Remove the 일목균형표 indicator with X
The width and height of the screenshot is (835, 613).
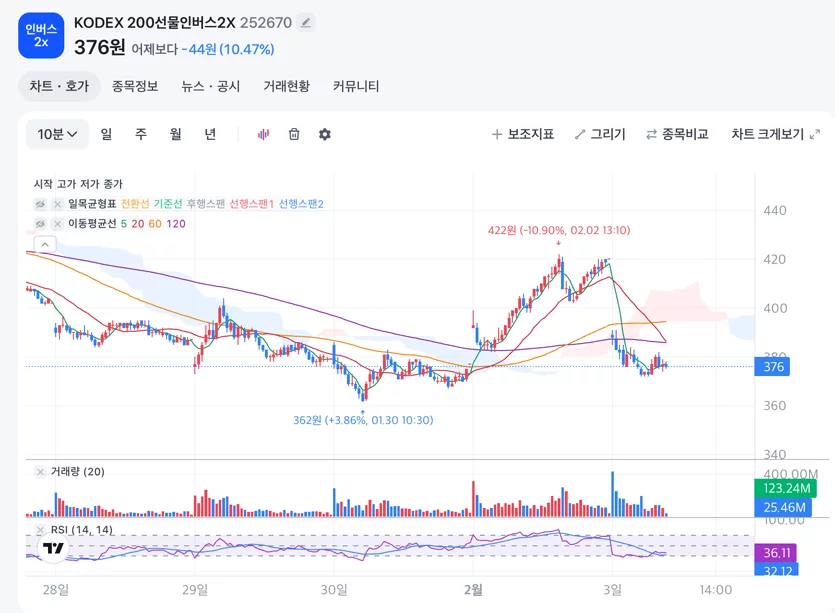tap(58, 204)
